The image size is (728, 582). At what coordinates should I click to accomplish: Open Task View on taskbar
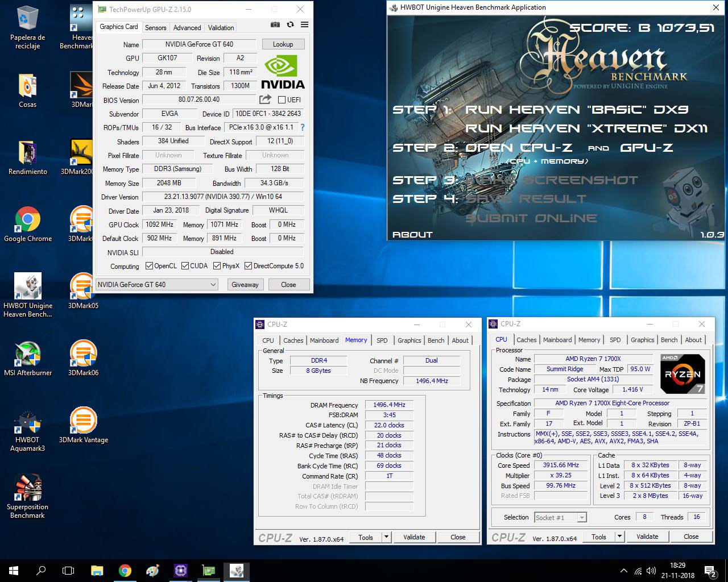point(68,571)
